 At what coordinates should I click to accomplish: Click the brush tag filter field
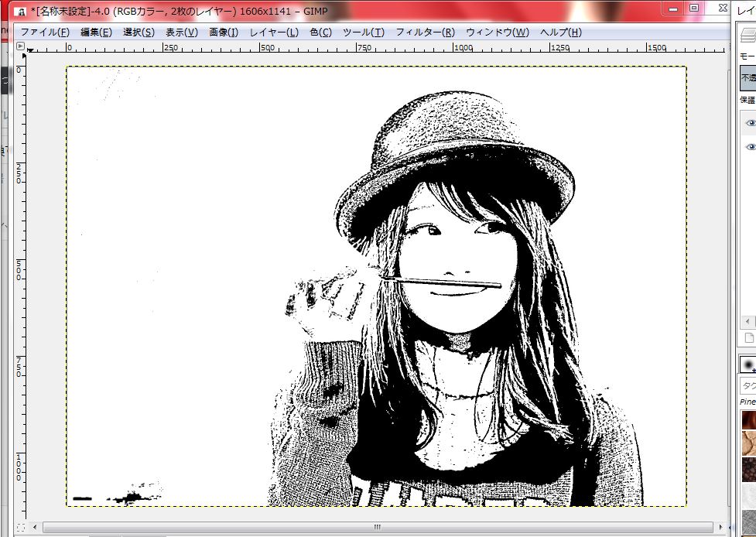[747, 385]
